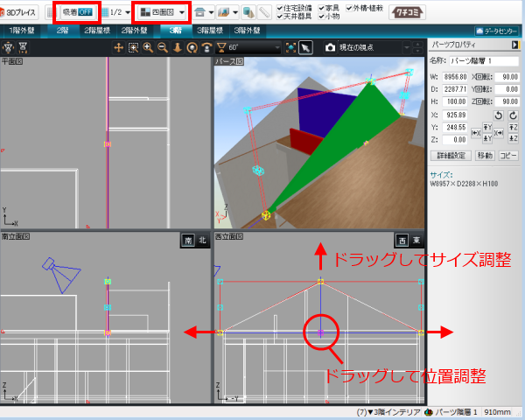Uncheck the 外構・植栽 checkbox

click(x=350, y=7)
